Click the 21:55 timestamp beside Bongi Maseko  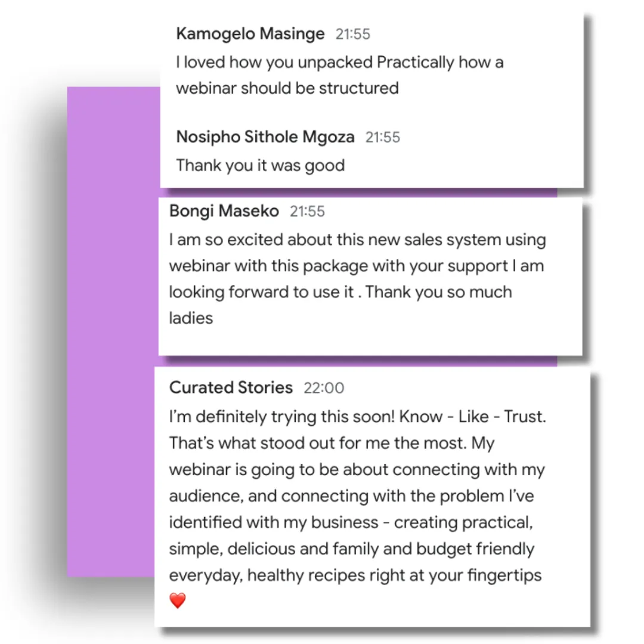[307, 212]
